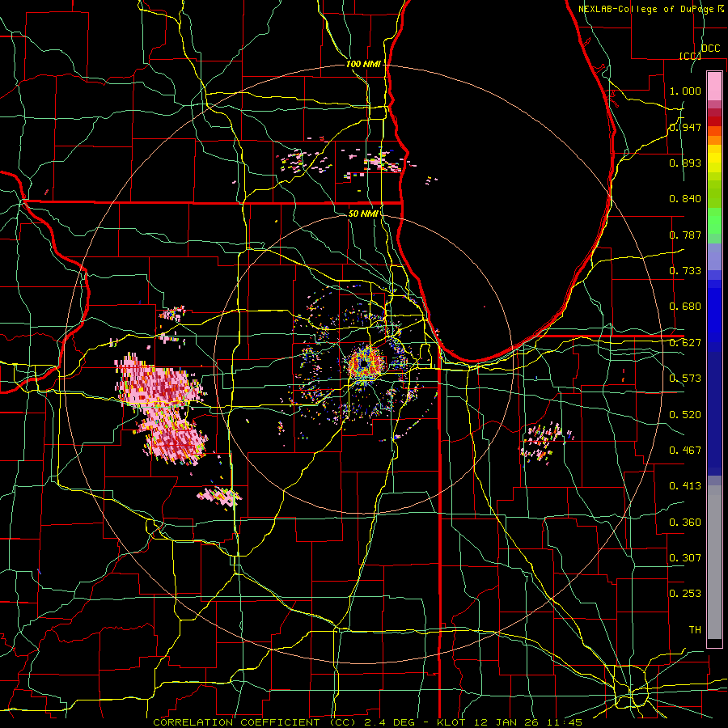Click the TH label below the scale
The width and height of the screenshot is (728, 728).
pos(695,630)
